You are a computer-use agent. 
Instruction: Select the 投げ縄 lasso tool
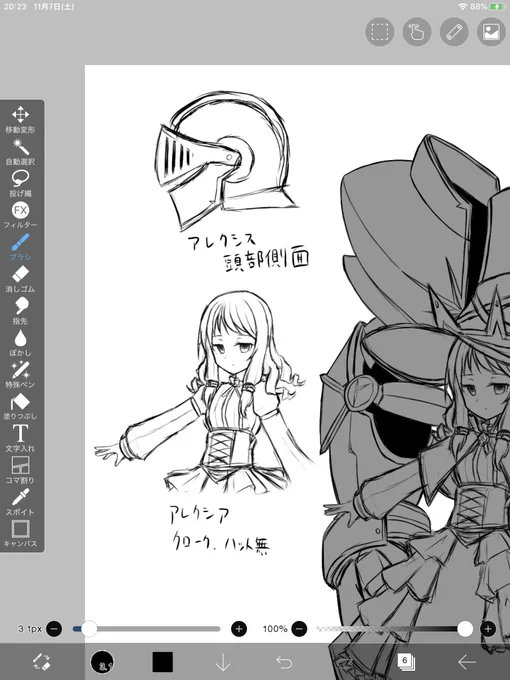click(20, 183)
